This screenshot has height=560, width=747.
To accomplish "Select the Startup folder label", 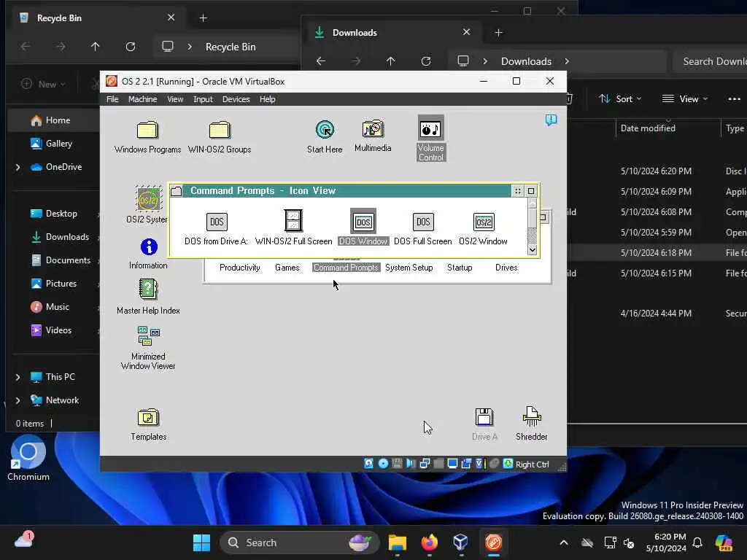I will 460,268.
